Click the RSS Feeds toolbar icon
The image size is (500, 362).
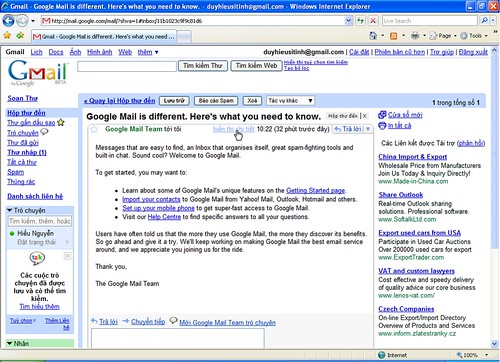pos(394,36)
